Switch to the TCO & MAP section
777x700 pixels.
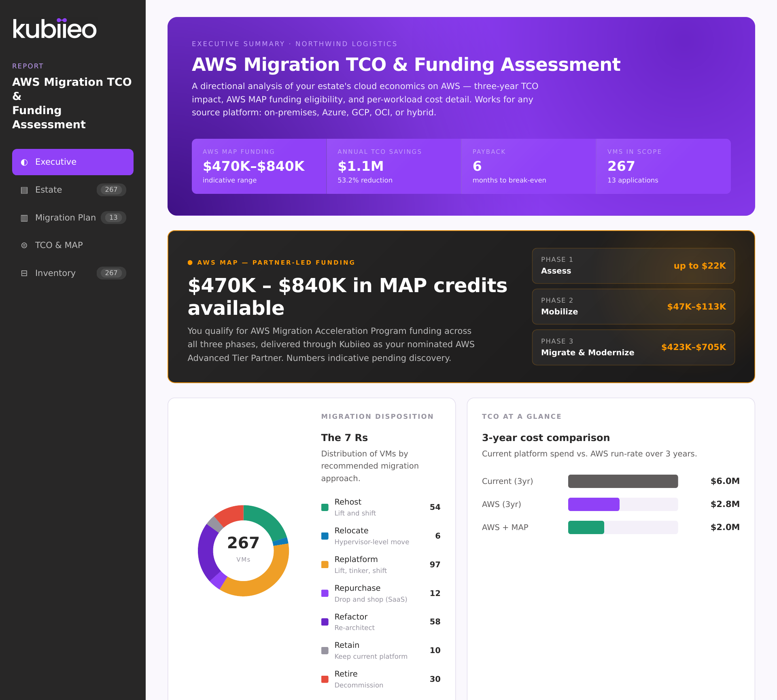point(73,245)
